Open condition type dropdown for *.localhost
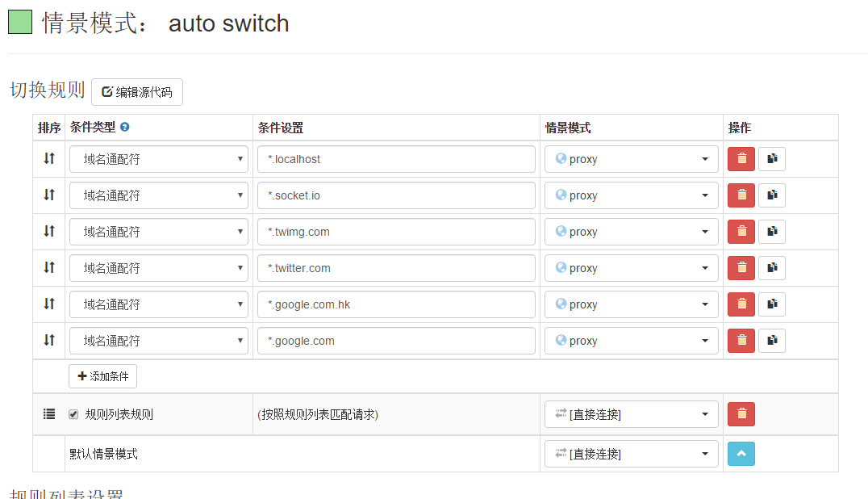Viewport: 868px width, 499px height. [x=159, y=159]
